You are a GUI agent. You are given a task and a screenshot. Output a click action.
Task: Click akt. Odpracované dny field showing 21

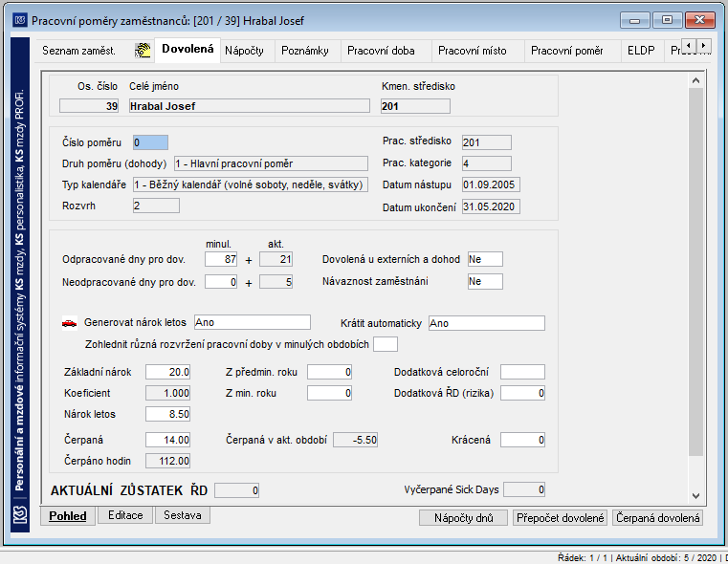[x=276, y=259]
